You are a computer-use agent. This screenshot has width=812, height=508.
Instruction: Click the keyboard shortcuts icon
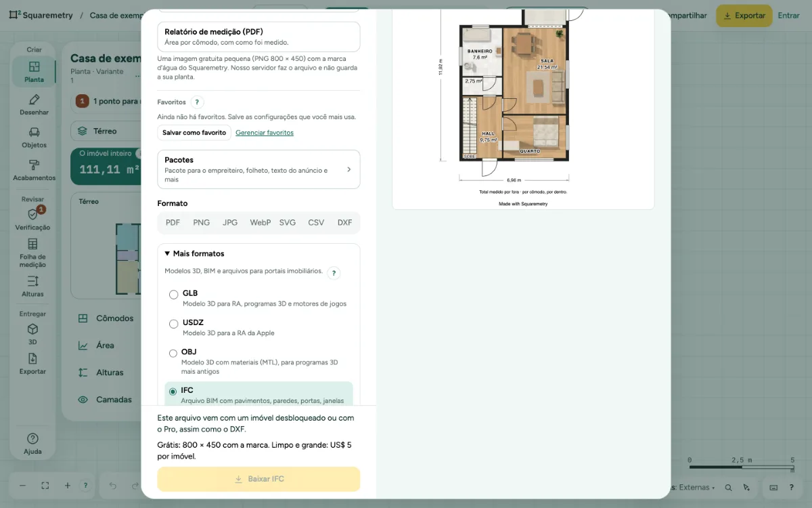774,487
